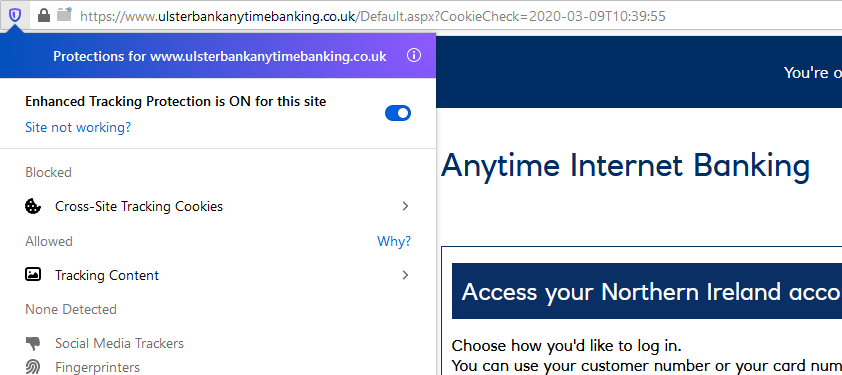This screenshot has width=842, height=375.
Task: Expand Cross-Site Tracking Cookies chevron arrow
Action: pyautogui.click(x=405, y=206)
